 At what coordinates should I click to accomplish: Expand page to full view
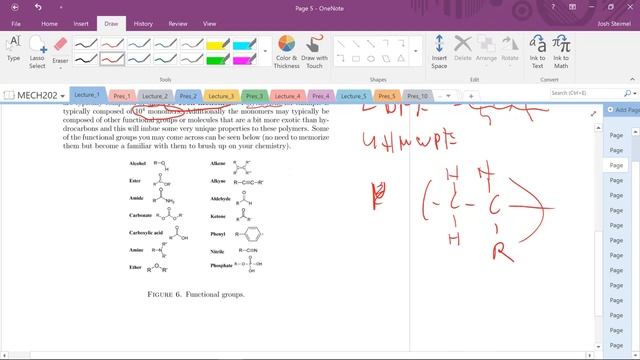click(x=593, y=114)
